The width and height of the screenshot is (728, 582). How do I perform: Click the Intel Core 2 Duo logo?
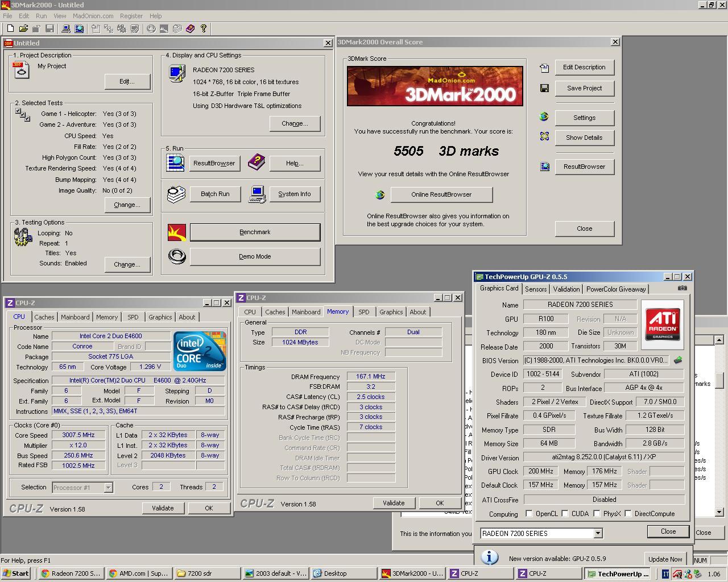[x=200, y=352]
